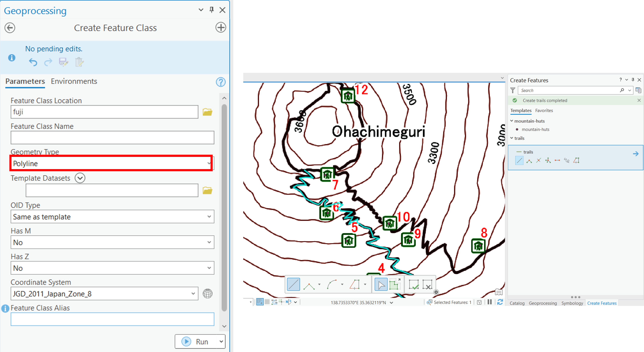Select Trace tool in trails template
The height and width of the screenshot is (352, 644).
tap(576, 160)
